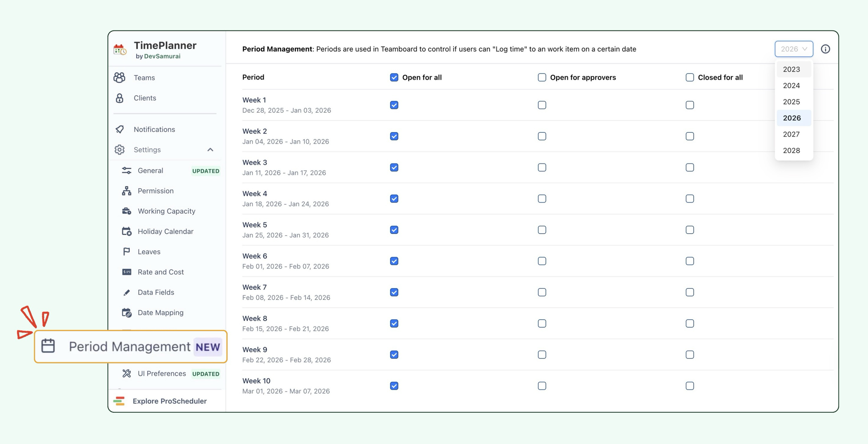The width and height of the screenshot is (868, 444).
Task: Collapse the Settings section chevron
Action: point(210,150)
